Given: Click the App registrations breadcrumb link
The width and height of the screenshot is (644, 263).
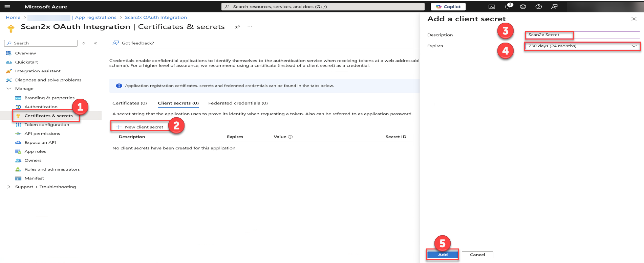Looking at the screenshot, I should (95, 18).
